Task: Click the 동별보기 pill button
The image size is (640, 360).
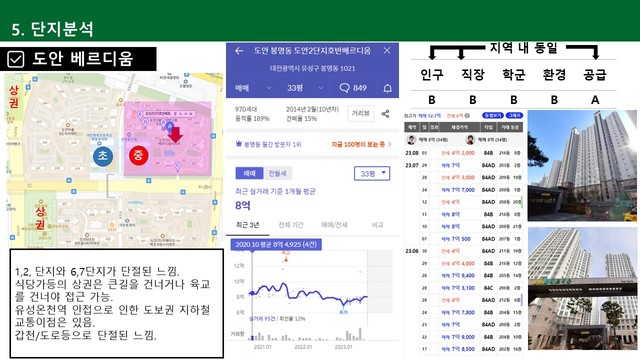Action: [x=493, y=116]
